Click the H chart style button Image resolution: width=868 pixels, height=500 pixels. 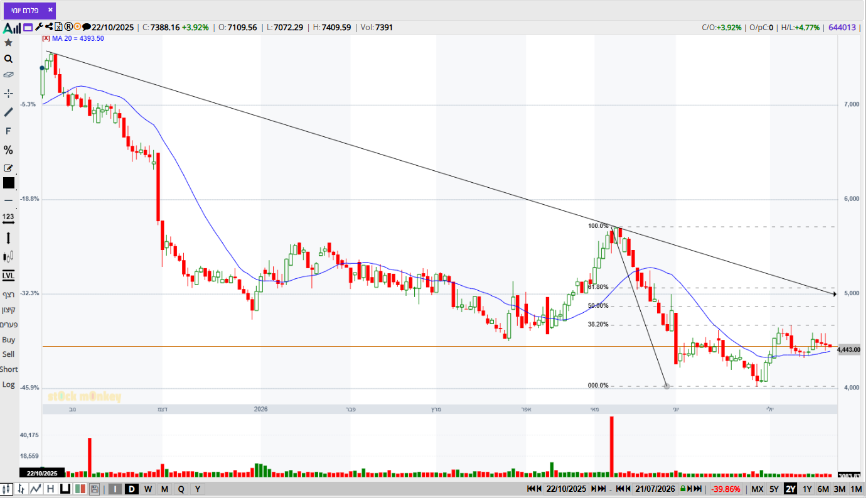click(x=50, y=489)
